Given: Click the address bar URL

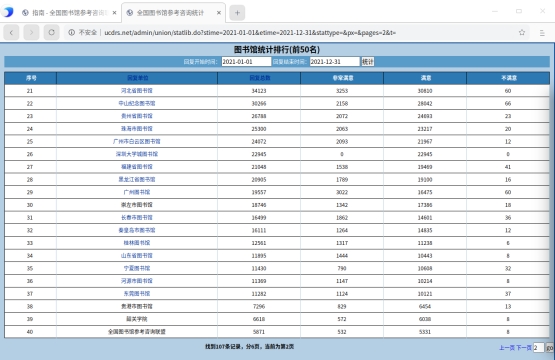Looking at the screenshot, I should 250,33.
